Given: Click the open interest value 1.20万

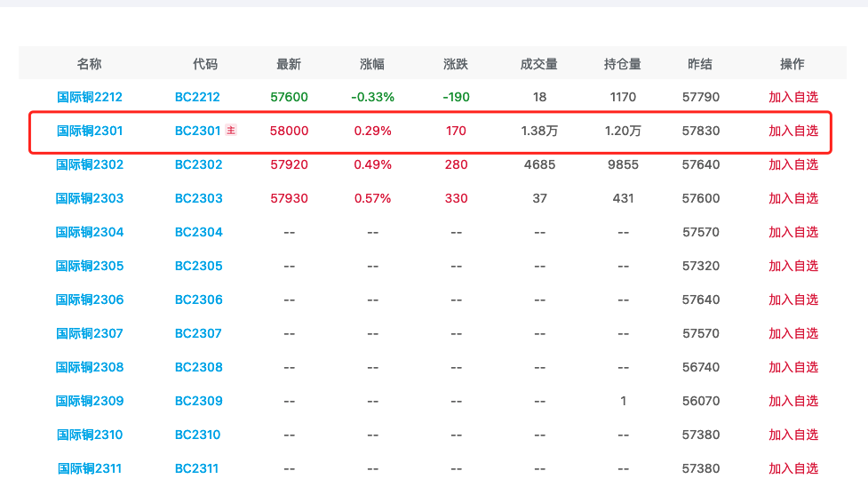Looking at the screenshot, I should (623, 131).
